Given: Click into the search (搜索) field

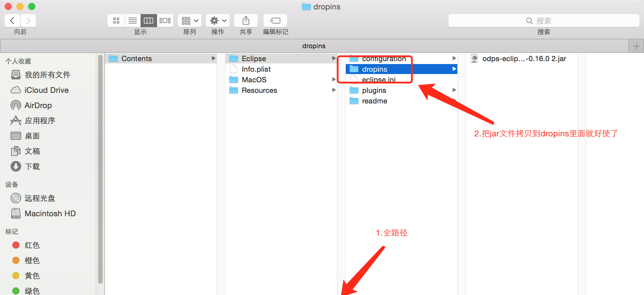Looking at the screenshot, I should point(544,21).
